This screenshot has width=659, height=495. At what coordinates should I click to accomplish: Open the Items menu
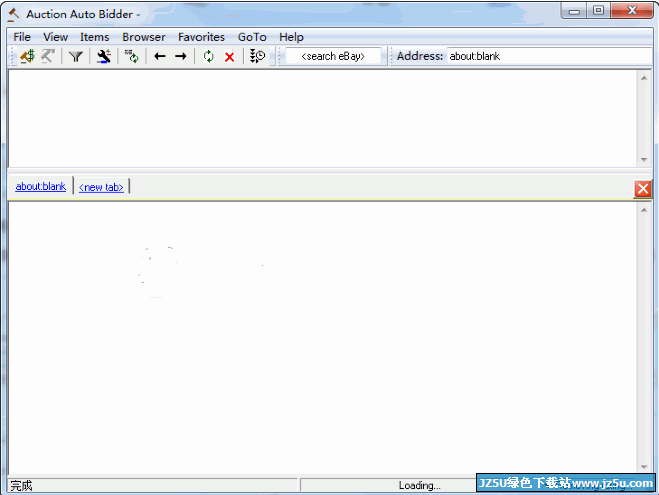tap(95, 37)
